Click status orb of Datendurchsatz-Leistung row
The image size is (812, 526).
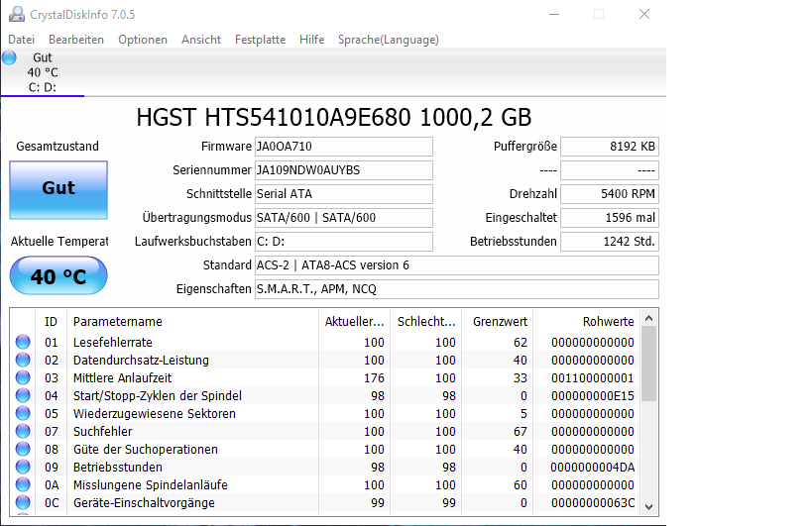[23, 360]
